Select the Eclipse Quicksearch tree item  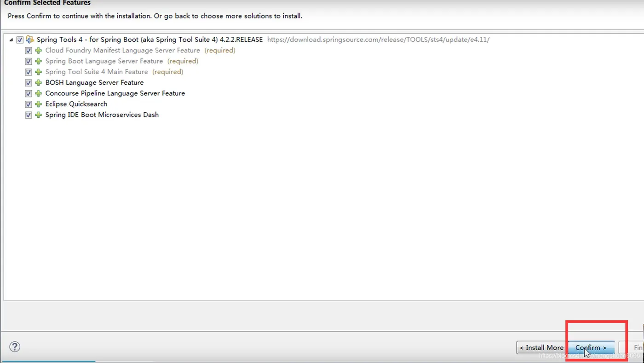pyautogui.click(x=76, y=104)
